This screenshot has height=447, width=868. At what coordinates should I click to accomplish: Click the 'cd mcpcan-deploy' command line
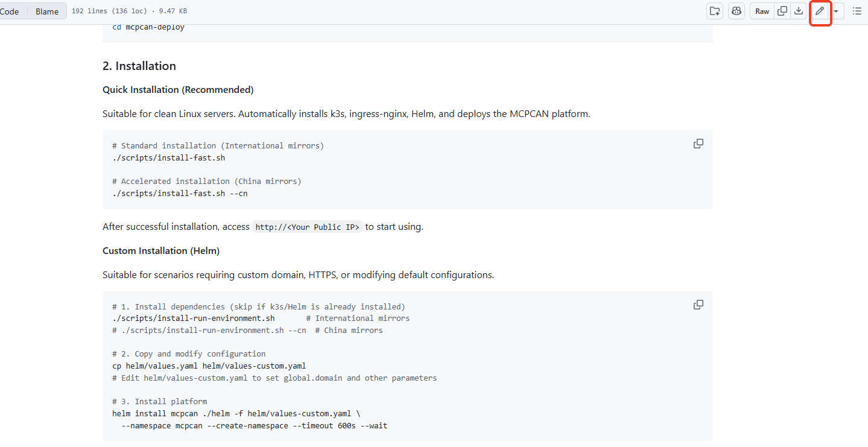click(148, 27)
